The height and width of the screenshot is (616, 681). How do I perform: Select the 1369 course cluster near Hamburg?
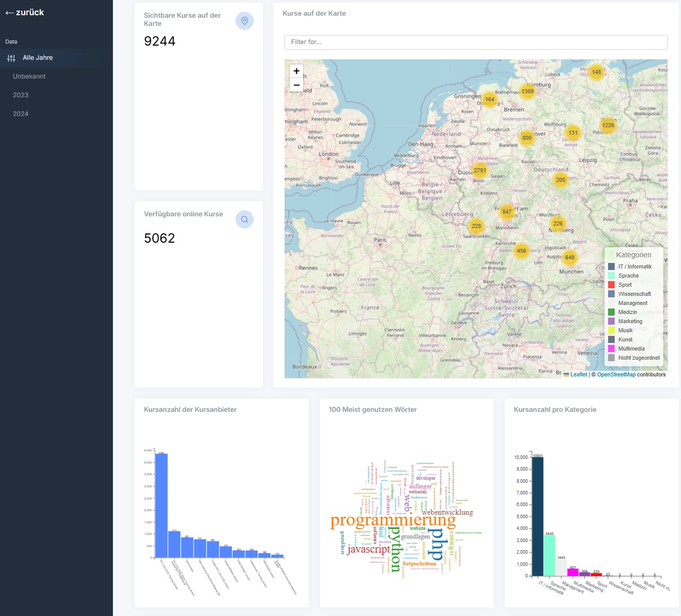[x=528, y=91]
